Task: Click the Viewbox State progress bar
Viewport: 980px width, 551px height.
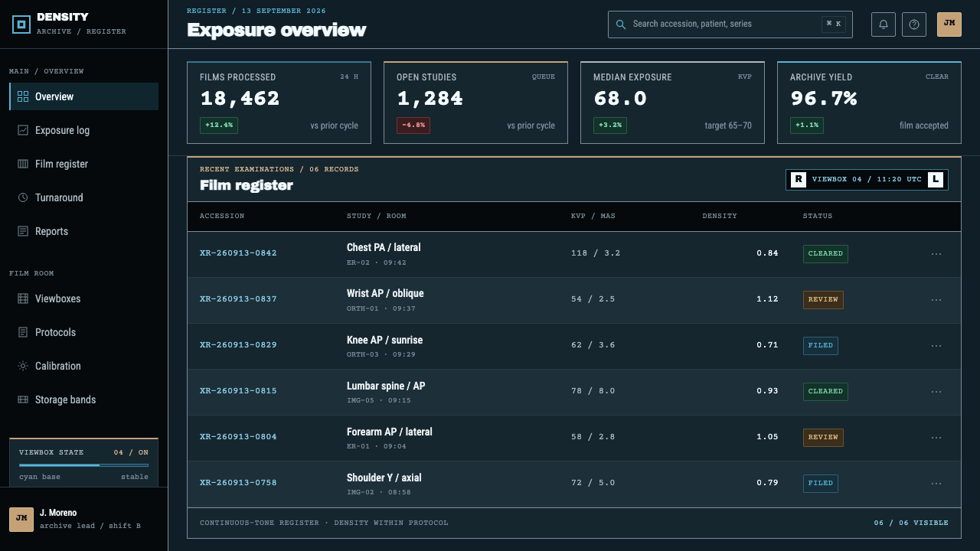Action: [83, 465]
